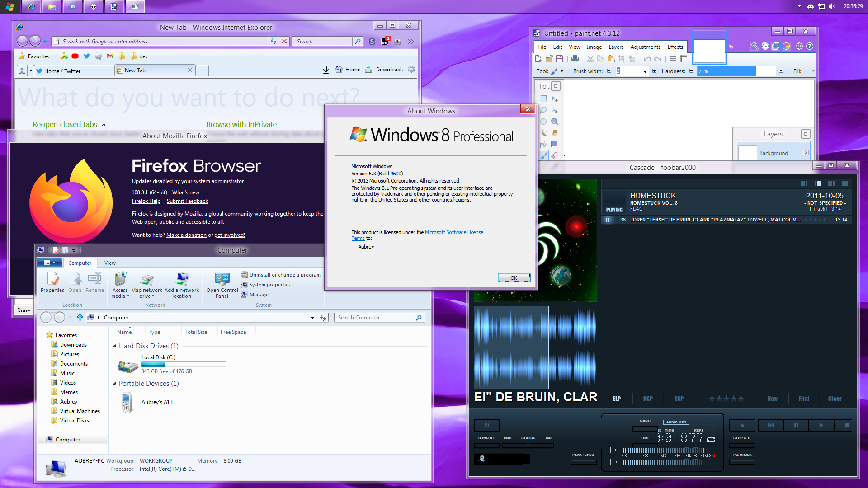The image size is (868, 488).
Task: Open the Adjustments menu in paint.net
Action: (x=645, y=47)
